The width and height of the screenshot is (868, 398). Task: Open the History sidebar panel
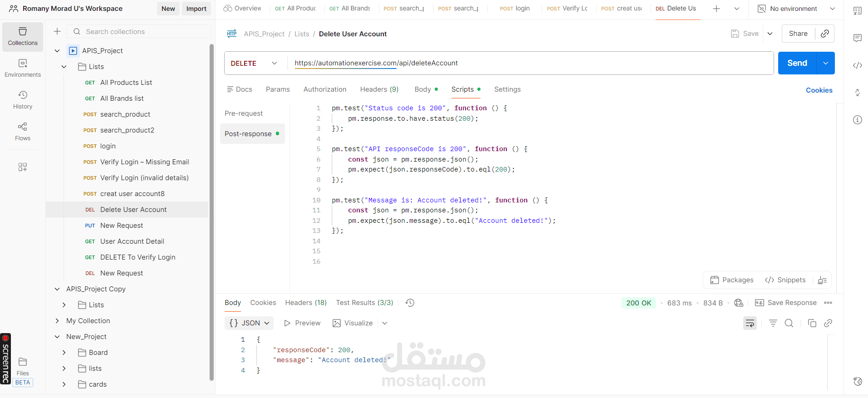pos(23,100)
